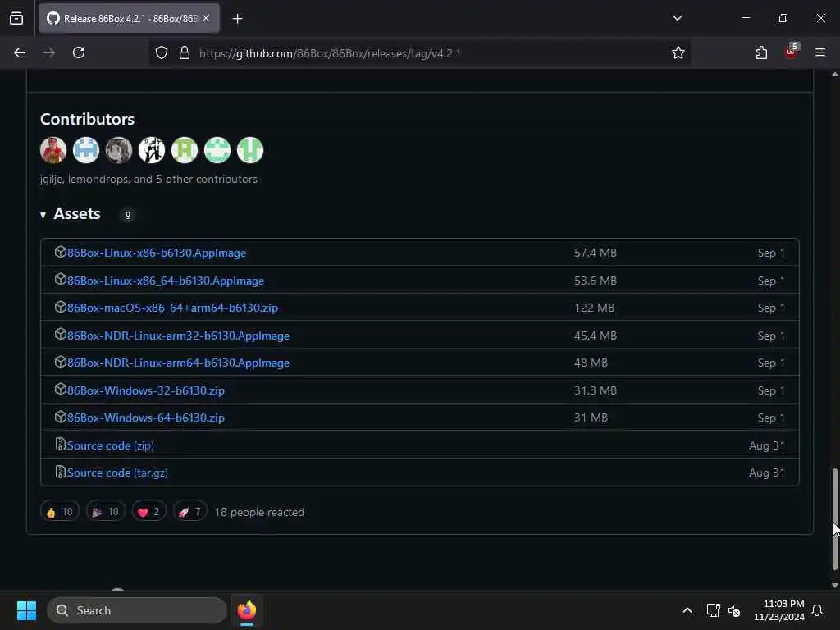Download Source code (tar.gz)
840x630 pixels.
pyautogui.click(x=117, y=473)
